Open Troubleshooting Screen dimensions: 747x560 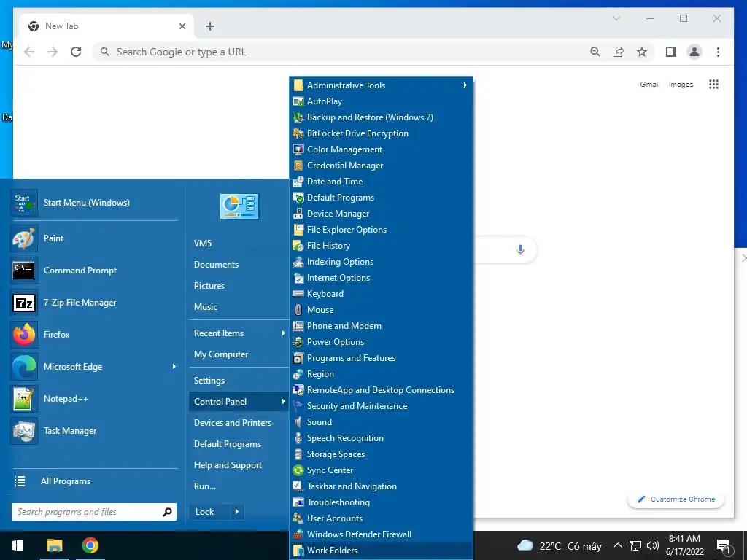pyautogui.click(x=381, y=502)
